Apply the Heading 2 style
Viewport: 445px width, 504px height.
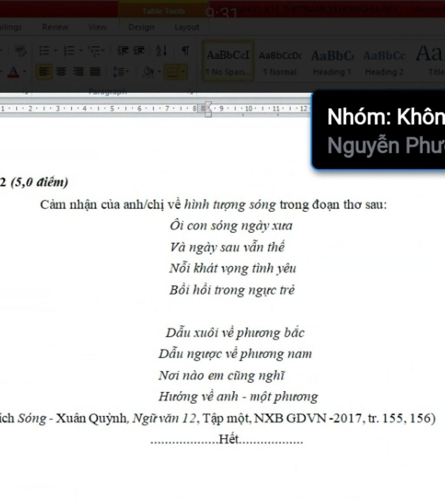click(x=384, y=61)
